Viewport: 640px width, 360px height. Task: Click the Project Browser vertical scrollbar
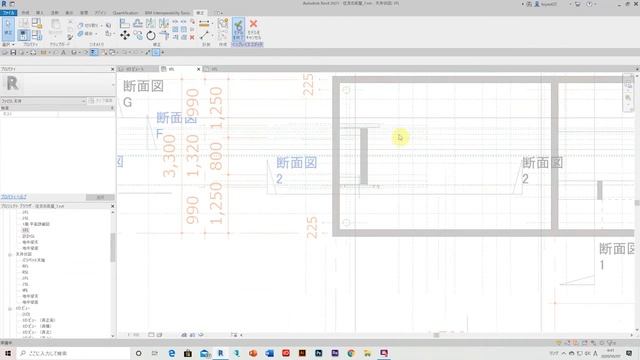[113, 247]
